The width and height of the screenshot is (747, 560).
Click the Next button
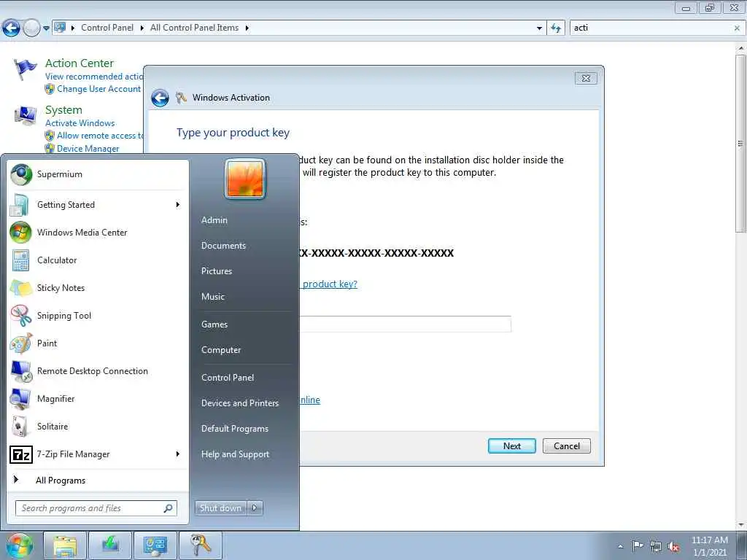511,446
